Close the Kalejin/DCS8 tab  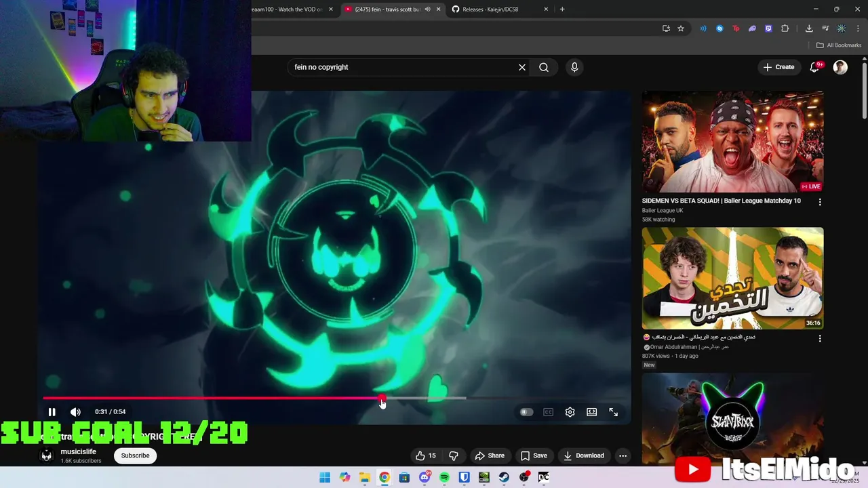coord(546,9)
